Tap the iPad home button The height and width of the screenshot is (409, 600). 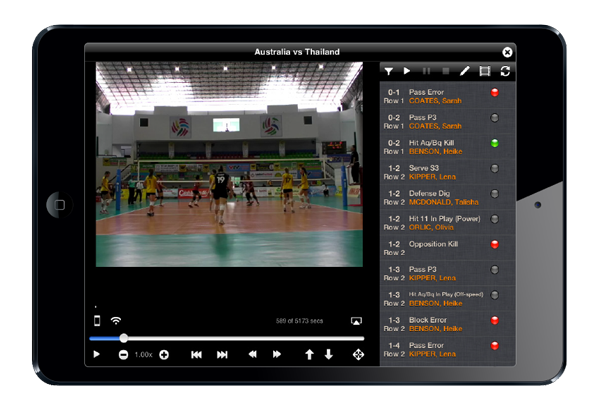(60, 205)
